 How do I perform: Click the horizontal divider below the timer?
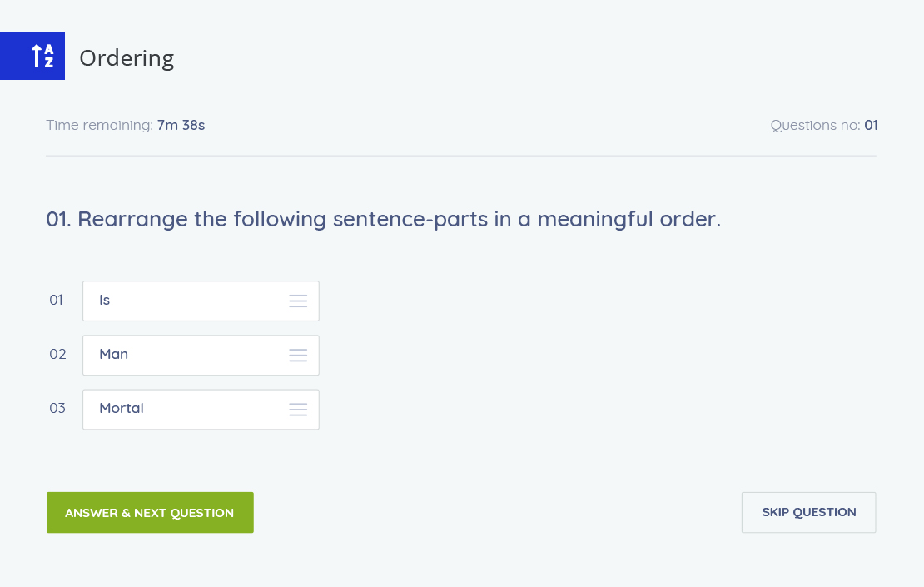click(x=461, y=156)
